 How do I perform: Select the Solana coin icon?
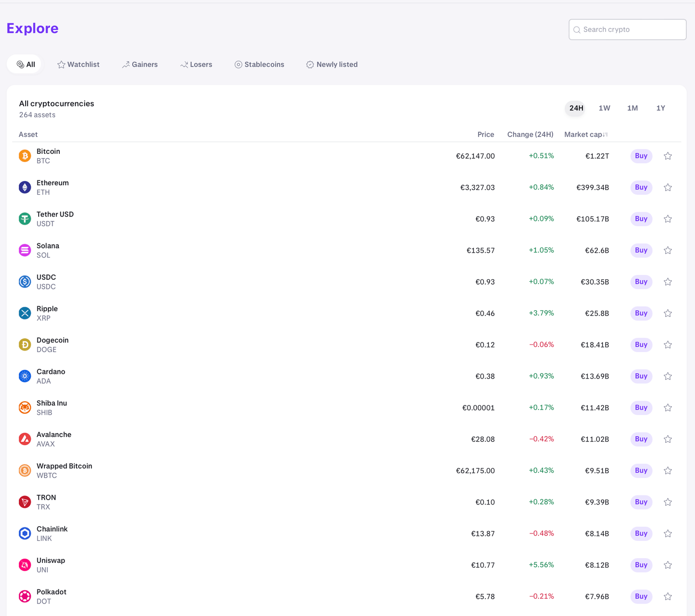[x=25, y=250]
